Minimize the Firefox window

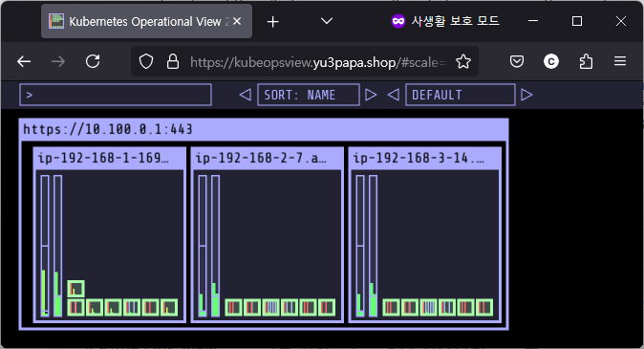pyautogui.click(x=533, y=21)
